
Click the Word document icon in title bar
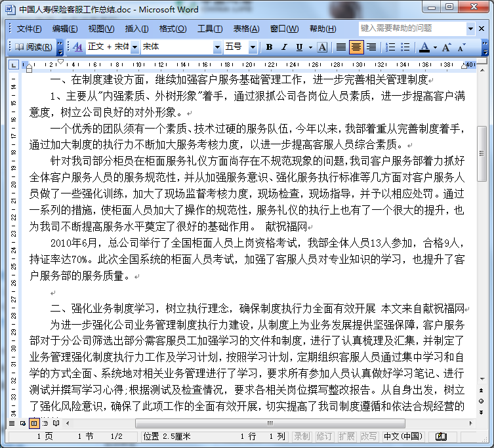(10, 9)
